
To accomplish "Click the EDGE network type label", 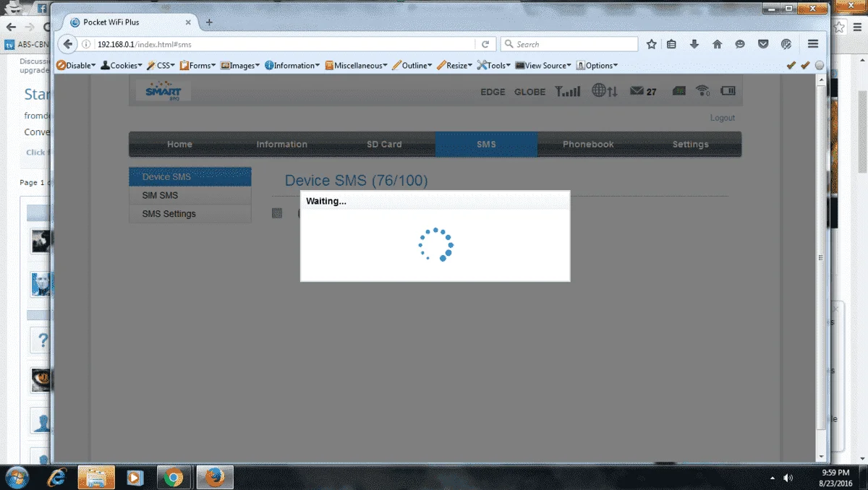I will (x=493, y=92).
